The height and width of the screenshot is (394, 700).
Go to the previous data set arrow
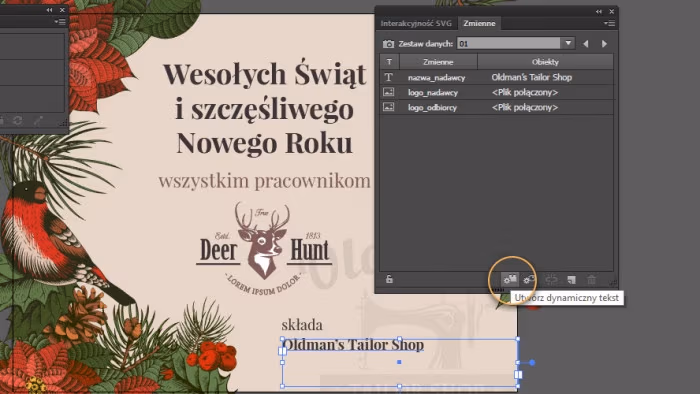(586, 44)
